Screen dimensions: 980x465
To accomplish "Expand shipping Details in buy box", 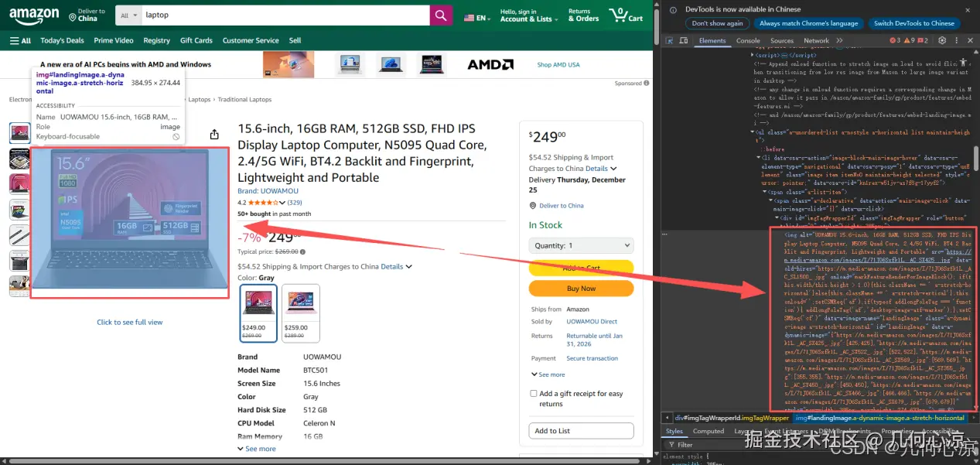I will pyautogui.click(x=601, y=168).
